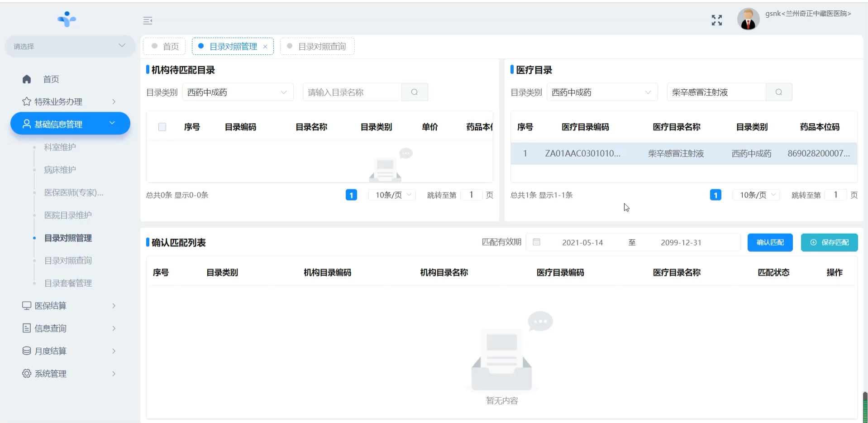868x423 pixels.
Task: Open page size dropdown in 医疗目录 pagination
Action: tap(756, 195)
